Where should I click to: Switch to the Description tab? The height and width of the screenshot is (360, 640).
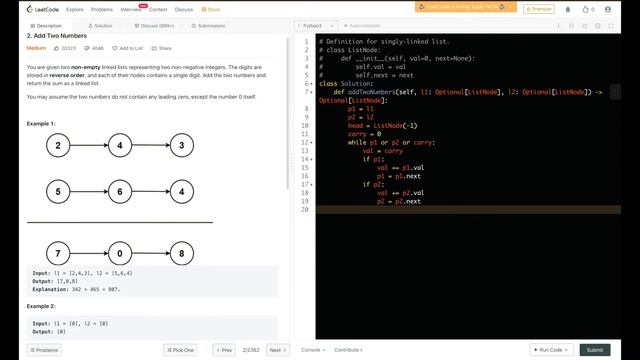(x=46, y=26)
